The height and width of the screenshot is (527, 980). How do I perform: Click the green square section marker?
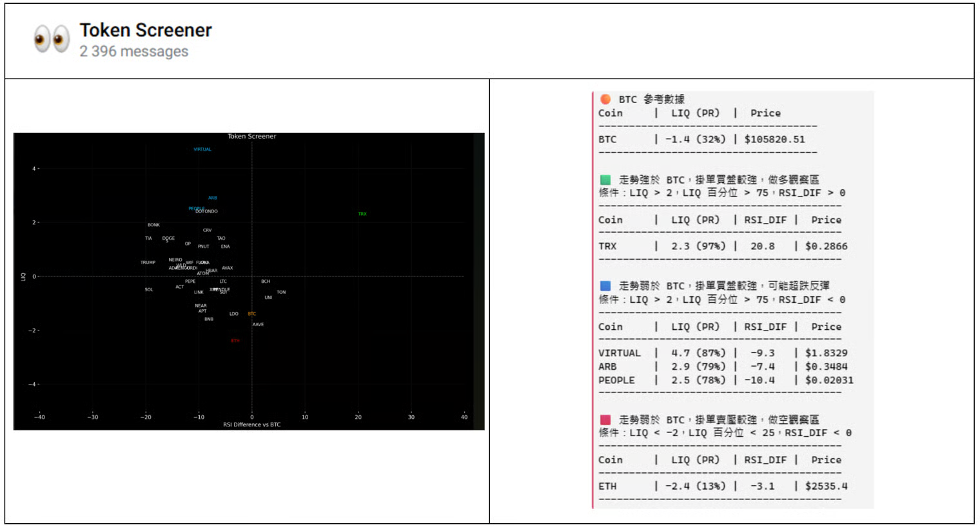[x=605, y=180]
